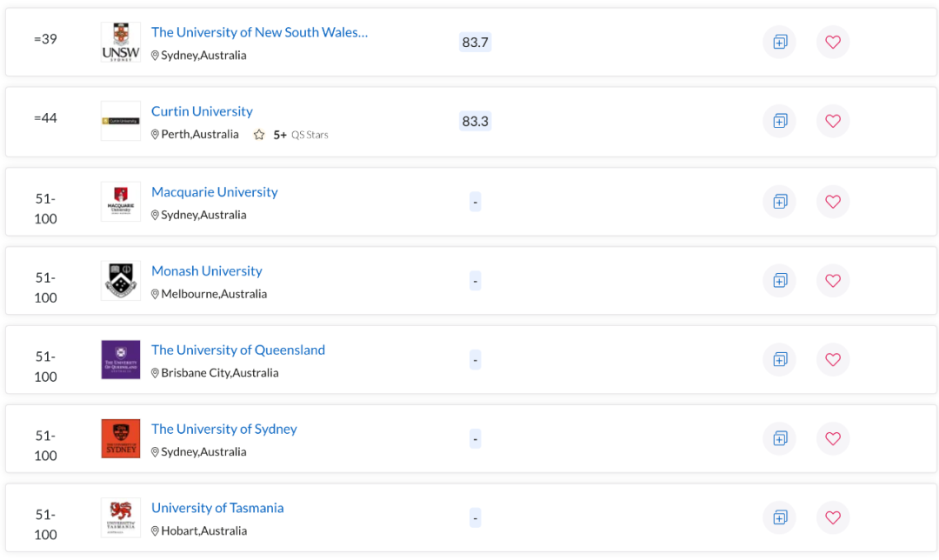Open the Curtin University page
Viewport: 939px width, 560px height.
click(x=202, y=111)
